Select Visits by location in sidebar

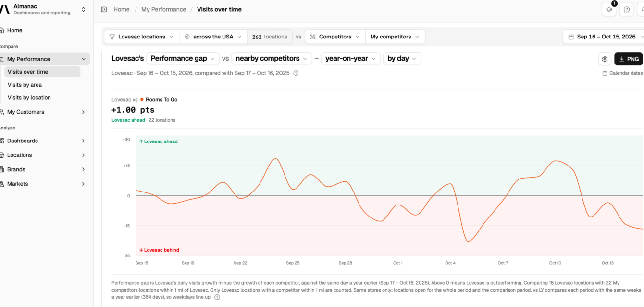(29, 97)
